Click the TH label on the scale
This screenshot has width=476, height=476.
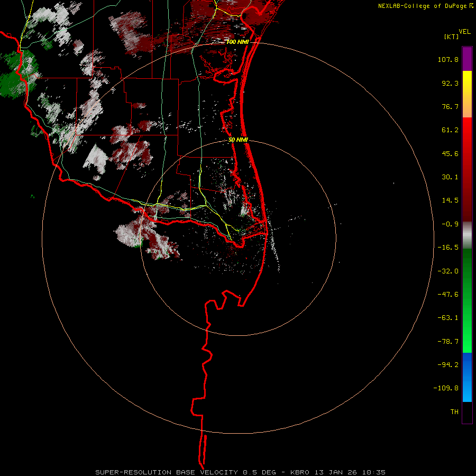click(454, 412)
